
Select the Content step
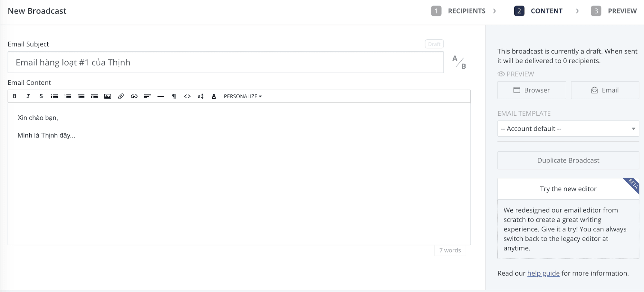[538, 11]
